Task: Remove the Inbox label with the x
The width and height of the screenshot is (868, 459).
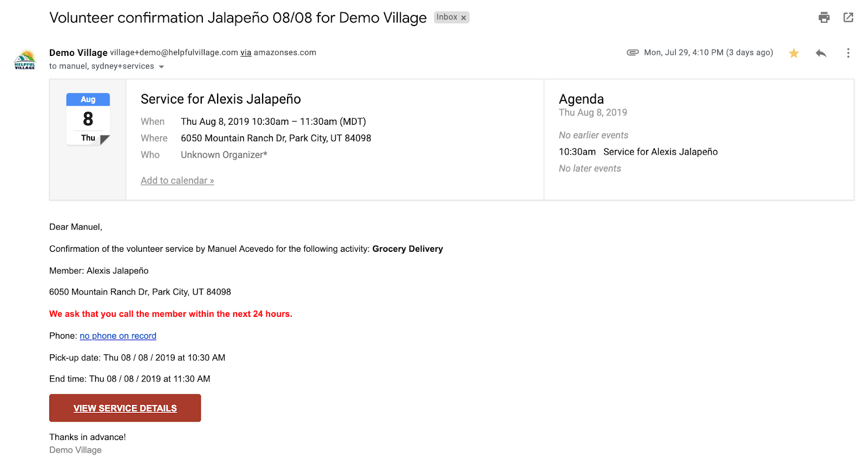Action: coord(463,18)
